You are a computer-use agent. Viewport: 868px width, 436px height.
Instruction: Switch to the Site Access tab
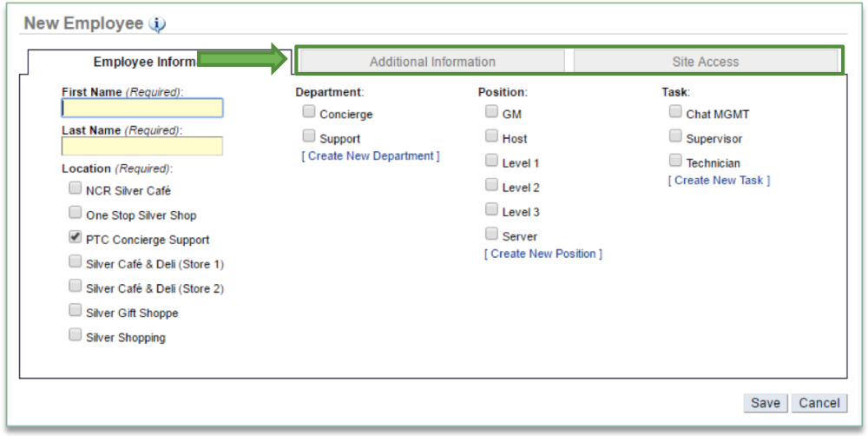(705, 62)
